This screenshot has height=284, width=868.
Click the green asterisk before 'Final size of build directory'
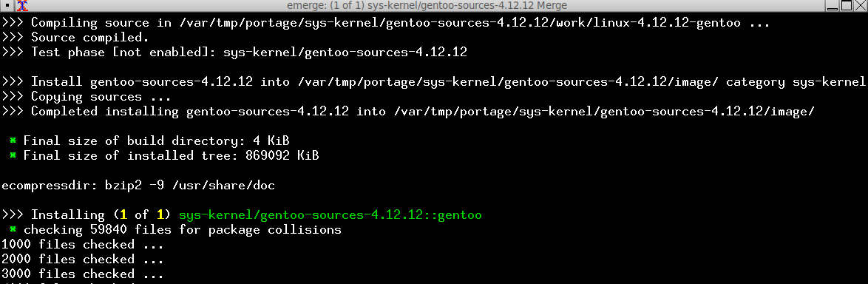tap(13, 141)
